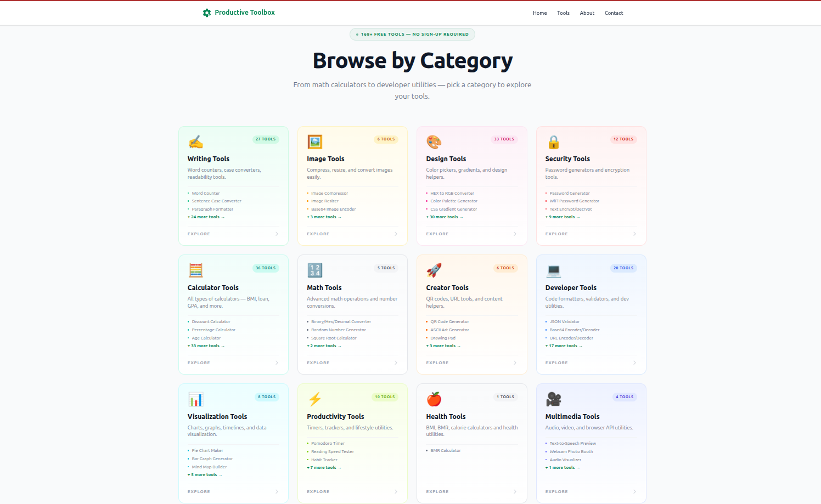Open the JSON Validator link
The width and height of the screenshot is (821, 504).
coord(564,321)
